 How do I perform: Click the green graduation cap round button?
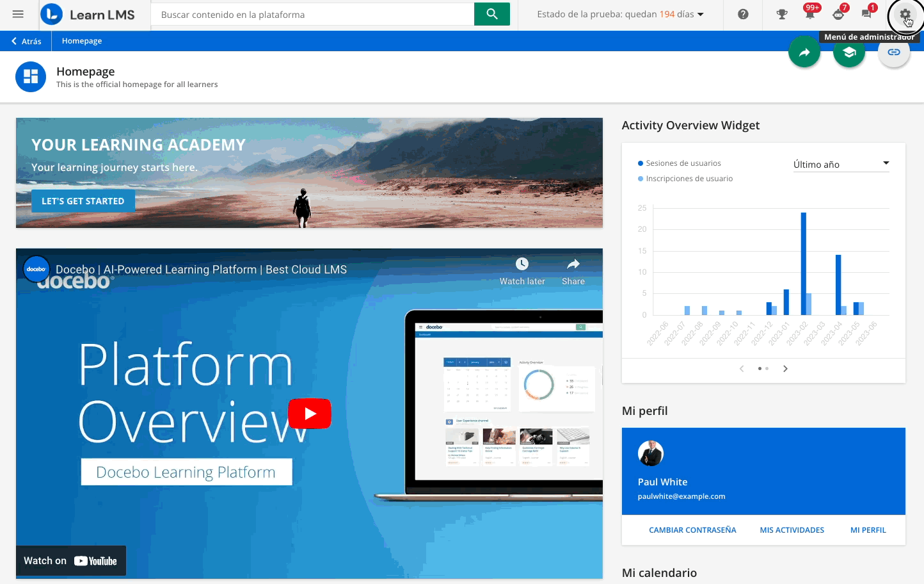tap(849, 52)
